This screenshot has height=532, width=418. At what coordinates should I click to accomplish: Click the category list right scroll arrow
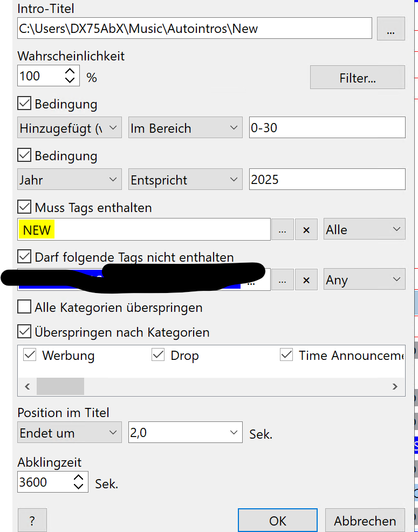coord(395,386)
